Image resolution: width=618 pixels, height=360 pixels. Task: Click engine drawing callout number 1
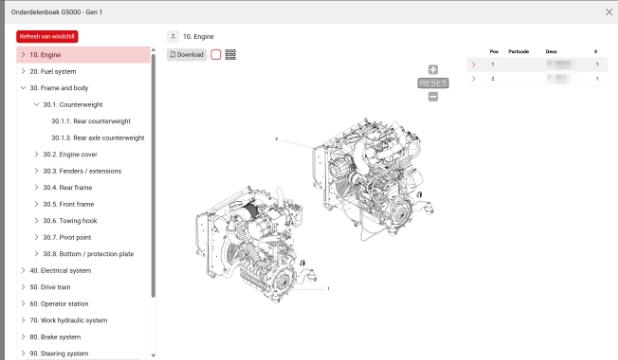pyautogui.click(x=328, y=289)
